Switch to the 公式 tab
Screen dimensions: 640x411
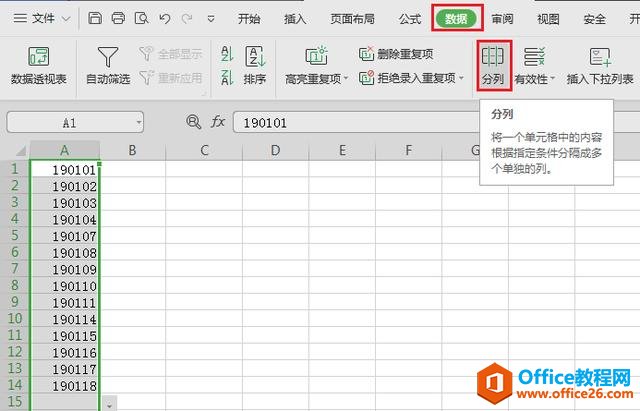(x=410, y=19)
